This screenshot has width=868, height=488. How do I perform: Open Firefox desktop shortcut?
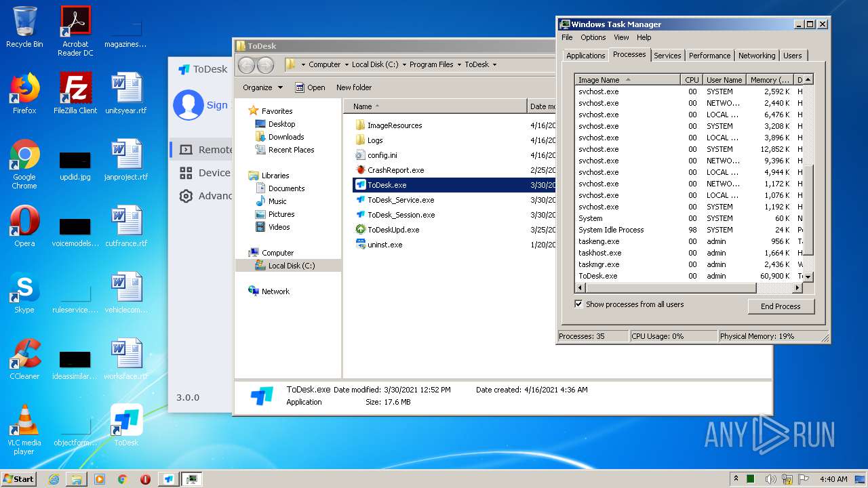coord(24,93)
